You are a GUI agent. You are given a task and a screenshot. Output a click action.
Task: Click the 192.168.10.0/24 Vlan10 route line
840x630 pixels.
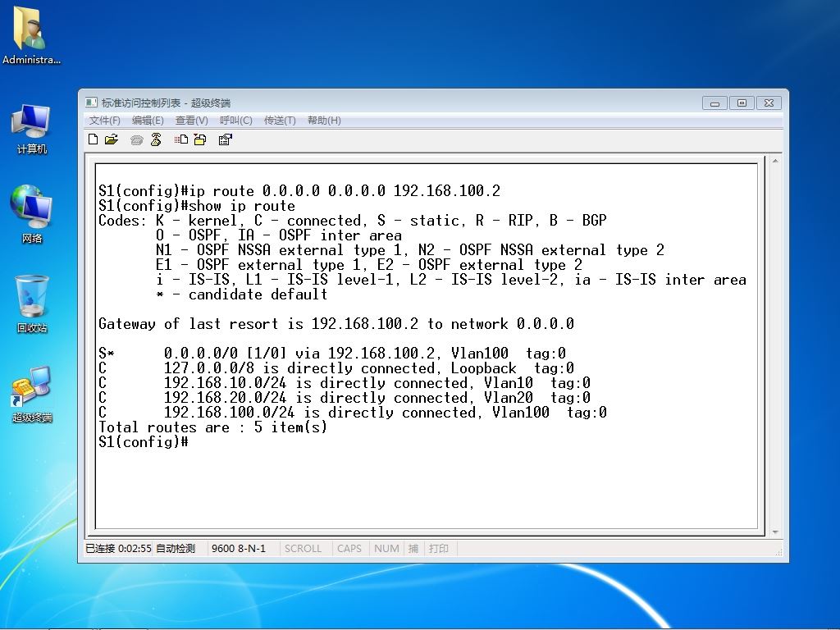tap(345, 383)
